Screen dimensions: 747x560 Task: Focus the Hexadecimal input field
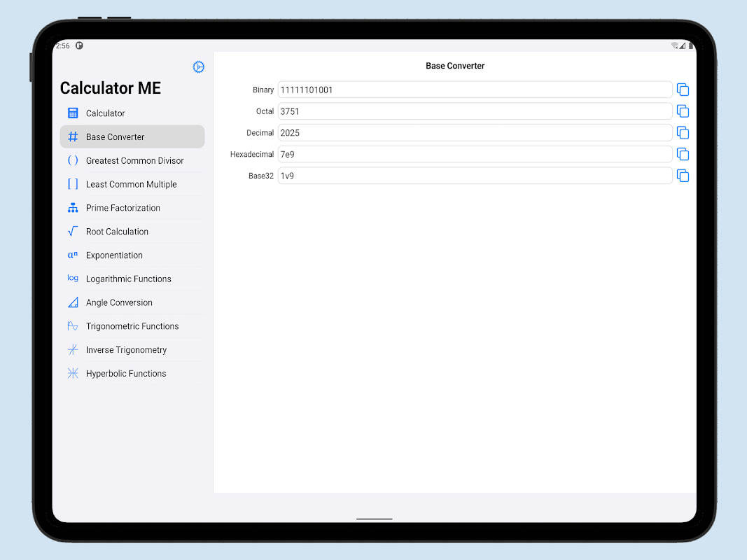point(475,154)
